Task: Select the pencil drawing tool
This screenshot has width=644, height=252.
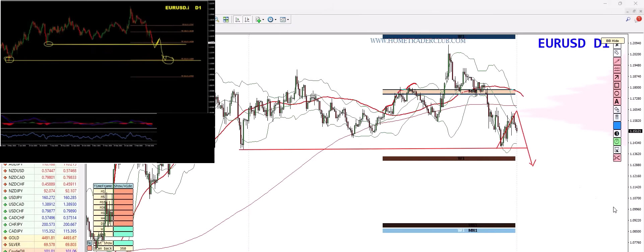Action: [617, 61]
